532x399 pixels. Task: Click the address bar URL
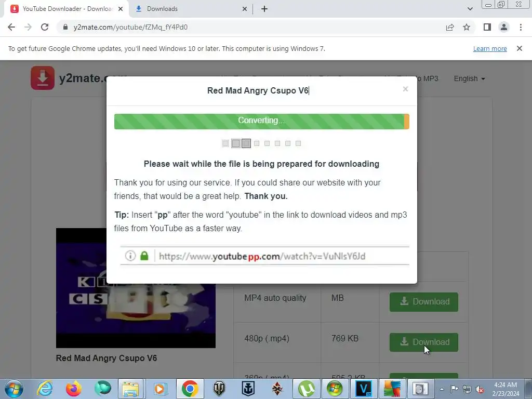(130, 27)
